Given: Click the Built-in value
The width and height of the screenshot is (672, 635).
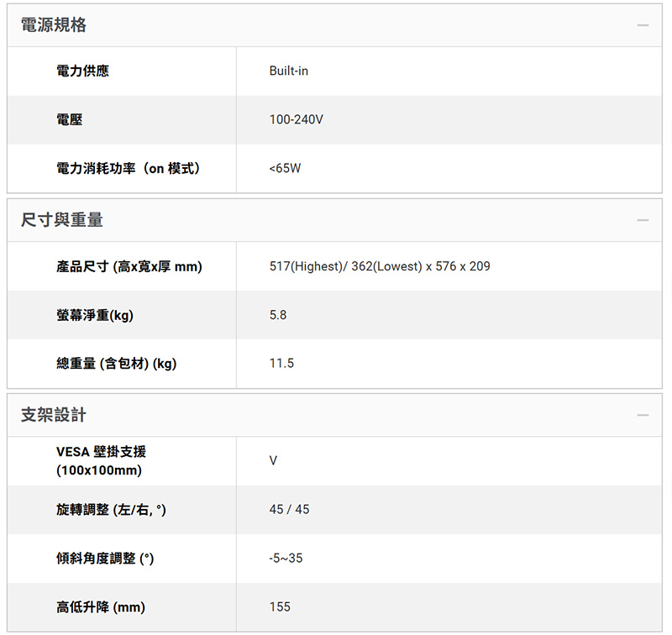Looking at the screenshot, I should pyautogui.click(x=288, y=71).
